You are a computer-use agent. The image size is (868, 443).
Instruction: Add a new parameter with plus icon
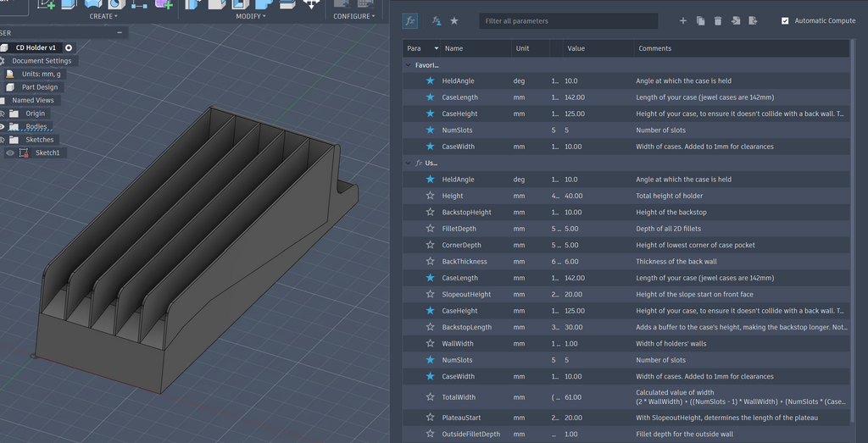[x=683, y=21]
